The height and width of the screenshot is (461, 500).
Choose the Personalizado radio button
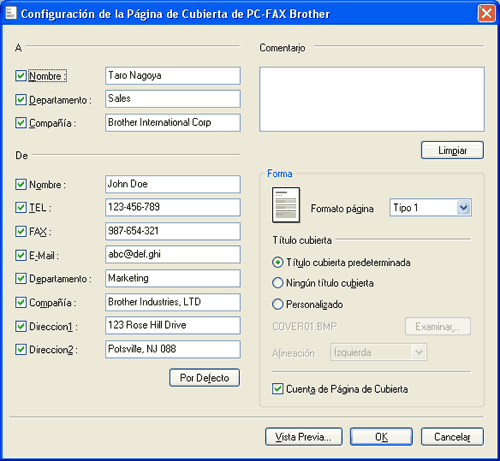pos(278,304)
